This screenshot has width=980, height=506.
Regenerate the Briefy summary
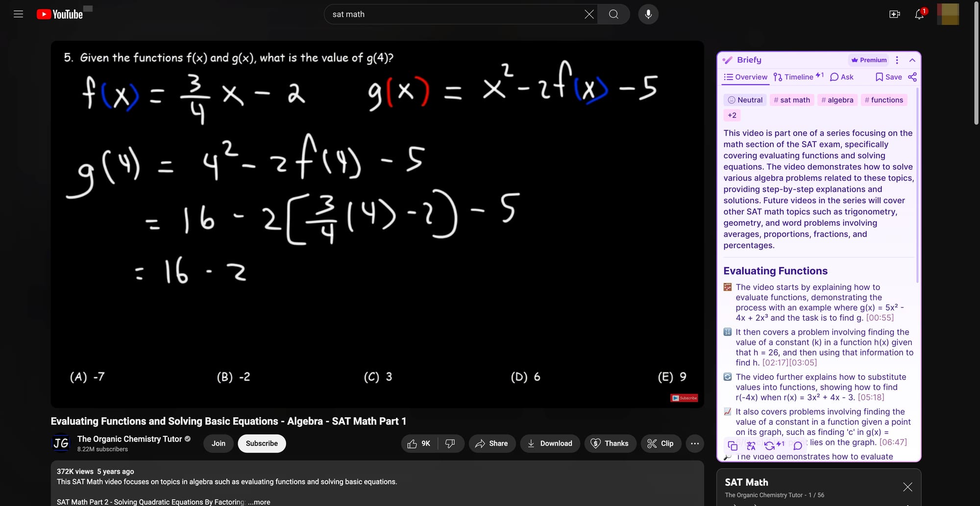click(x=770, y=446)
